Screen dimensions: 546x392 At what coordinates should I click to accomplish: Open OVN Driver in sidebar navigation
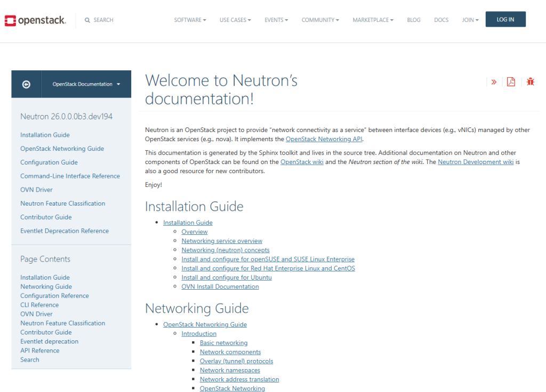36,190
